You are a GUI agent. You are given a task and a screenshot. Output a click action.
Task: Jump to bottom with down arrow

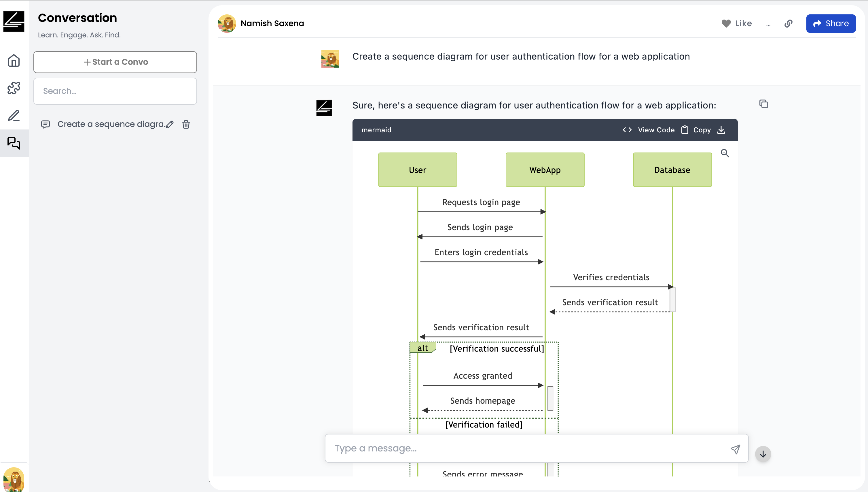[x=763, y=454]
